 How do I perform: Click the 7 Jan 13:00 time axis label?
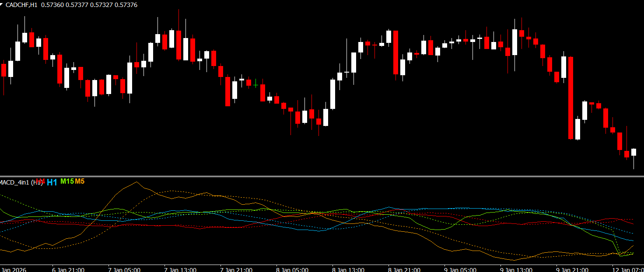(180, 269)
